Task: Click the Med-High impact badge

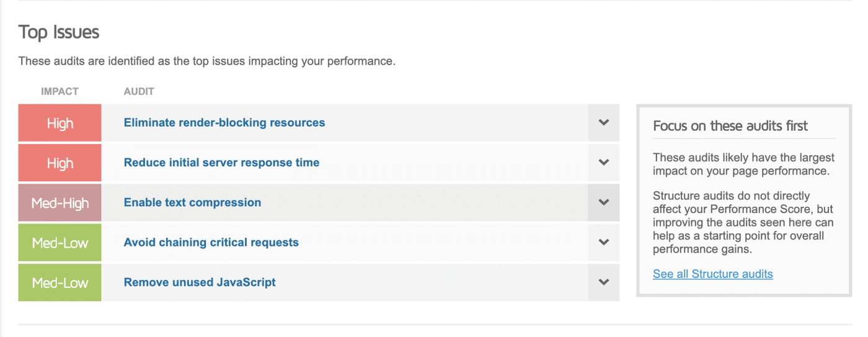Action: point(60,203)
